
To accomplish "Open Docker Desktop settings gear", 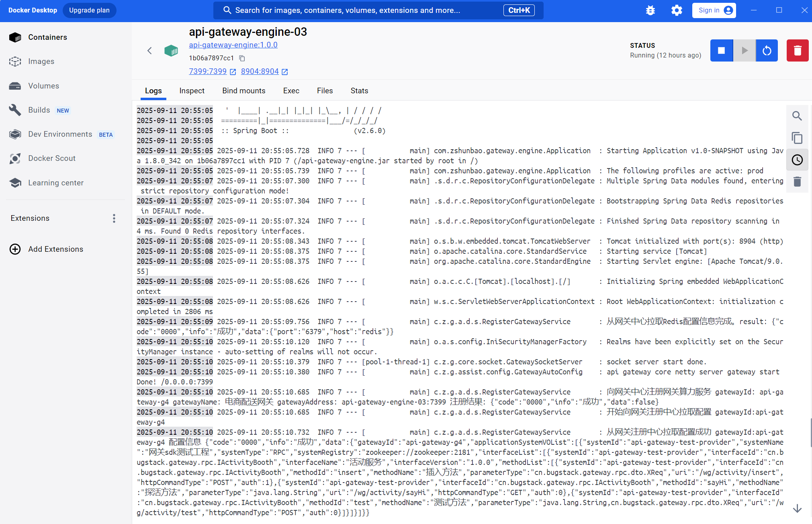I will (x=677, y=10).
